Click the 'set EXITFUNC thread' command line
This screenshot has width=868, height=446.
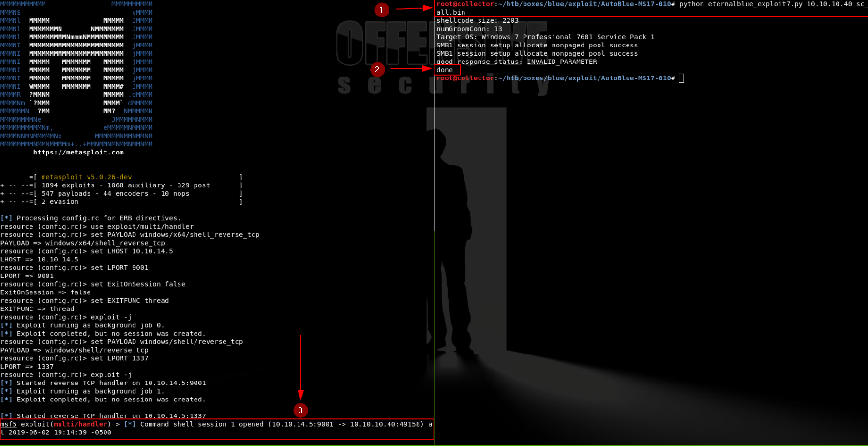point(85,301)
